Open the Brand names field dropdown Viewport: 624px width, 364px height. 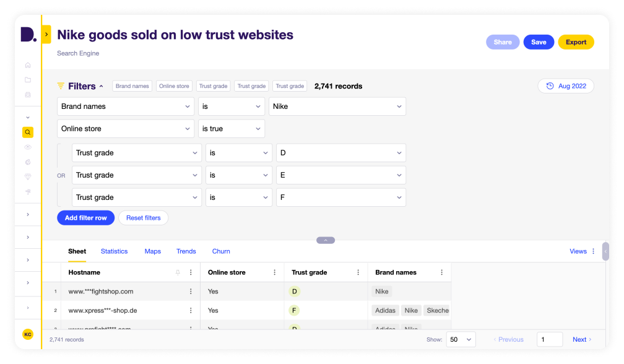coord(126,106)
